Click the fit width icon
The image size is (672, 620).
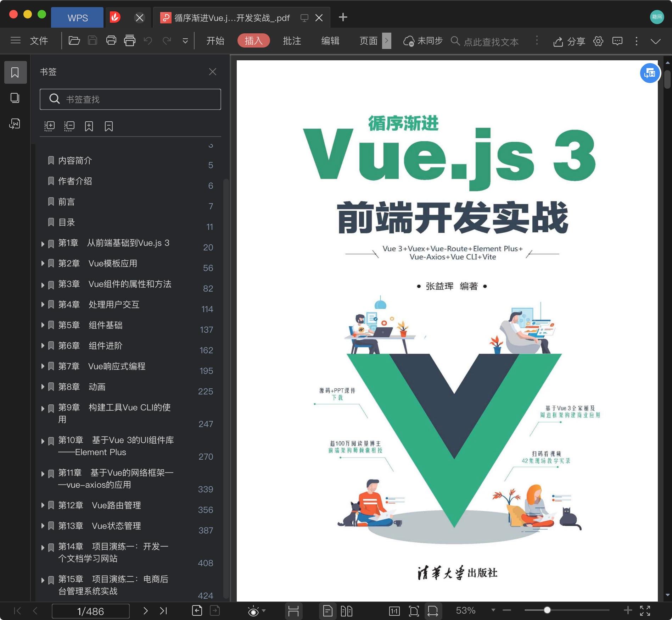click(433, 611)
